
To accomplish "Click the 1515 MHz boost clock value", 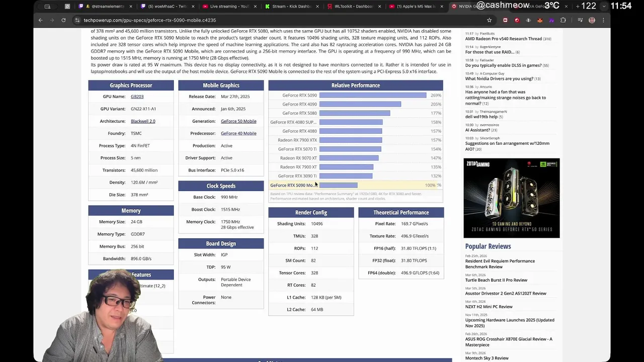I will (x=230, y=209).
